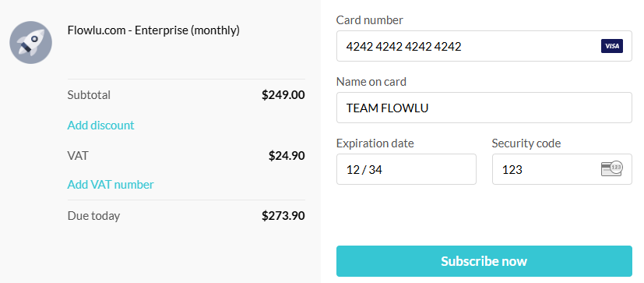The width and height of the screenshot is (644, 283).
Task: Focus the Expiration date field
Action: tap(406, 169)
